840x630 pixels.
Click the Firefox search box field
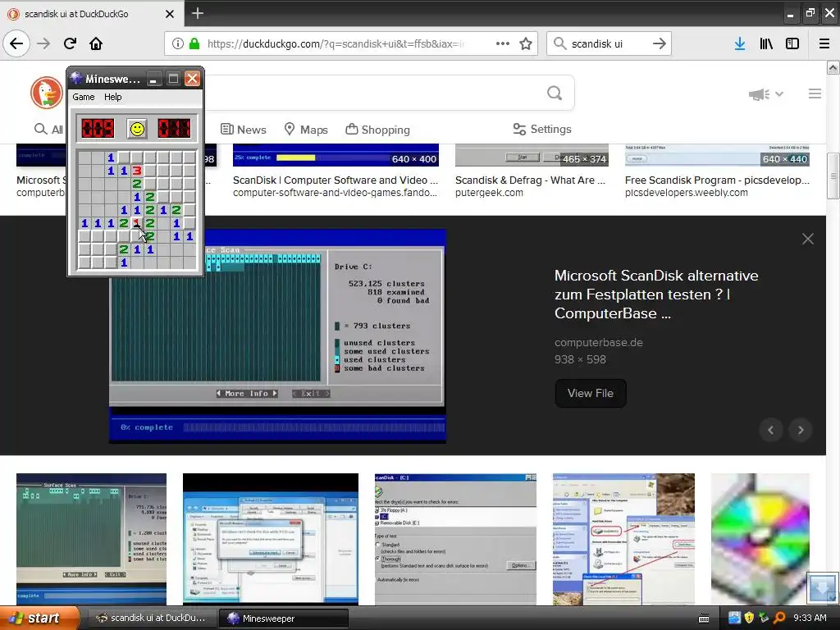pos(609,43)
